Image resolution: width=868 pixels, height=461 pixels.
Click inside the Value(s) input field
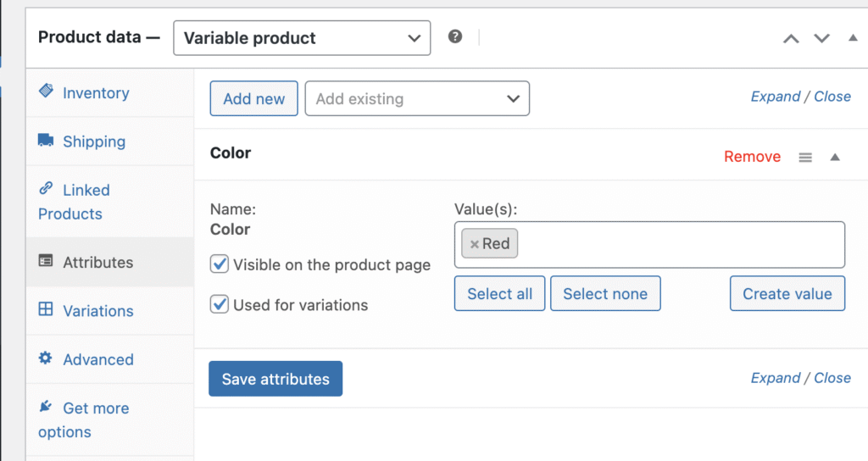(678, 244)
